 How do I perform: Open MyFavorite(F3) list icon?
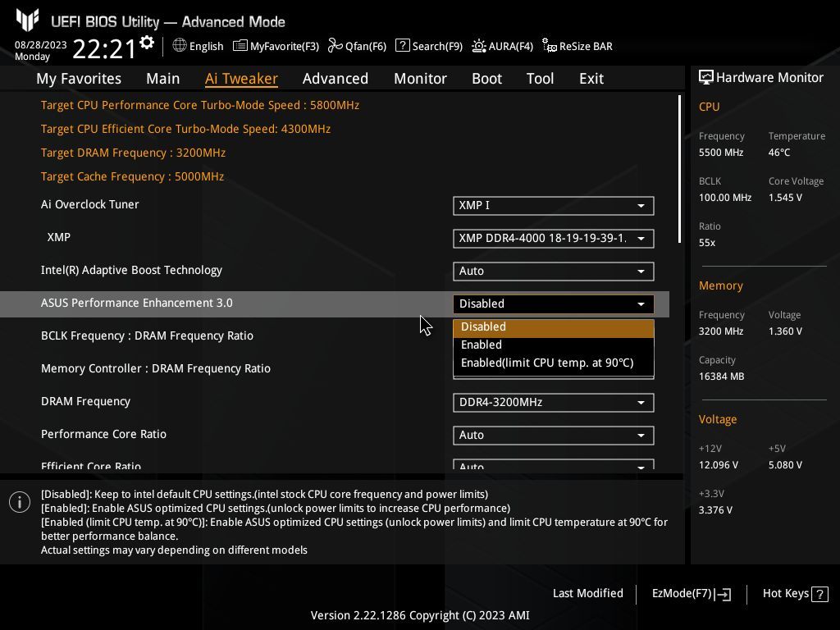pyautogui.click(x=240, y=46)
